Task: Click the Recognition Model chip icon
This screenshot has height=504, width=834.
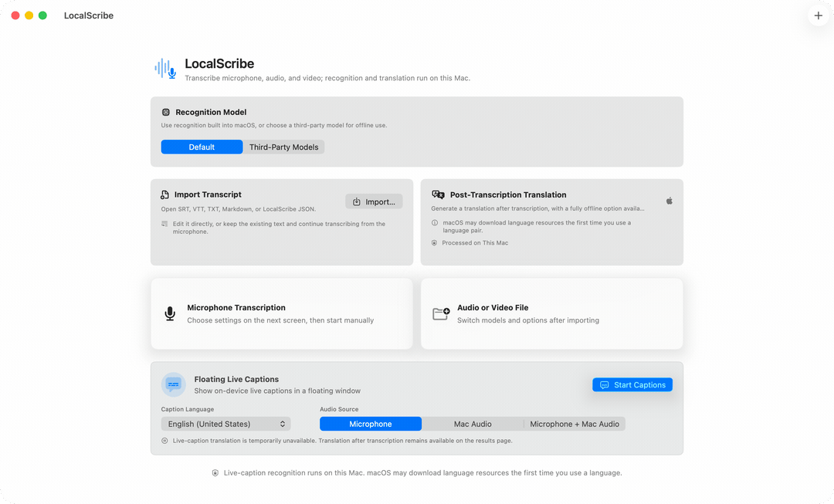Action: (x=166, y=112)
